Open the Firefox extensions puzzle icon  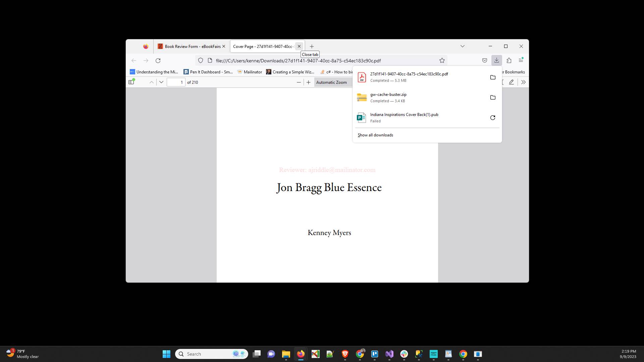click(509, 60)
